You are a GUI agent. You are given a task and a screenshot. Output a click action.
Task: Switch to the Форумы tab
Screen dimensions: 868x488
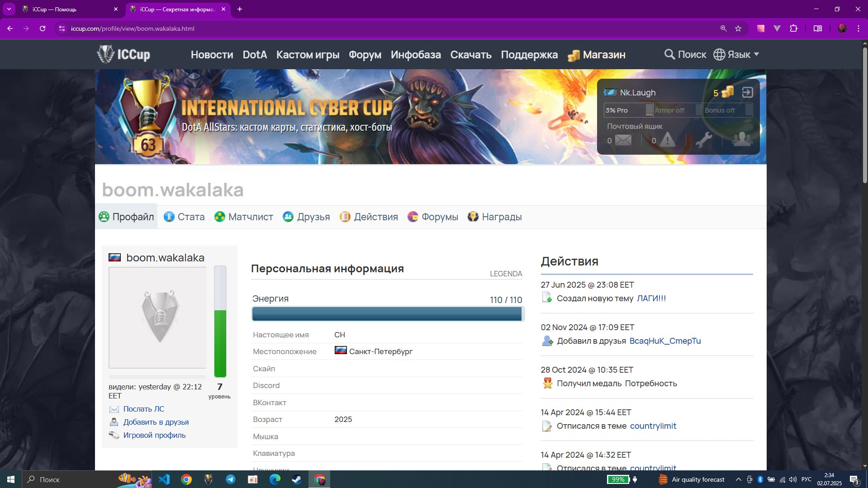433,217
